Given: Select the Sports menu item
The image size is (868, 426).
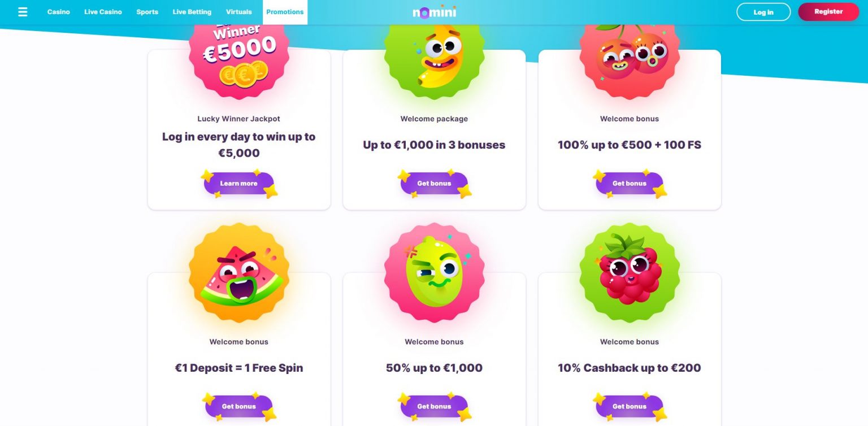Looking at the screenshot, I should pos(147,12).
